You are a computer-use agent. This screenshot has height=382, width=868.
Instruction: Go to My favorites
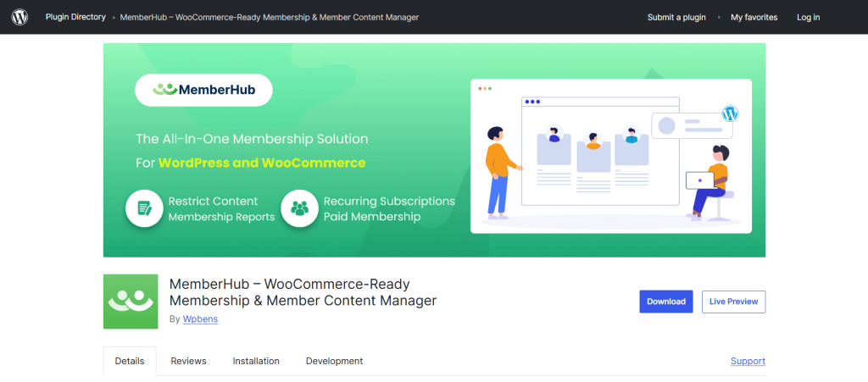tap(754, 17)
